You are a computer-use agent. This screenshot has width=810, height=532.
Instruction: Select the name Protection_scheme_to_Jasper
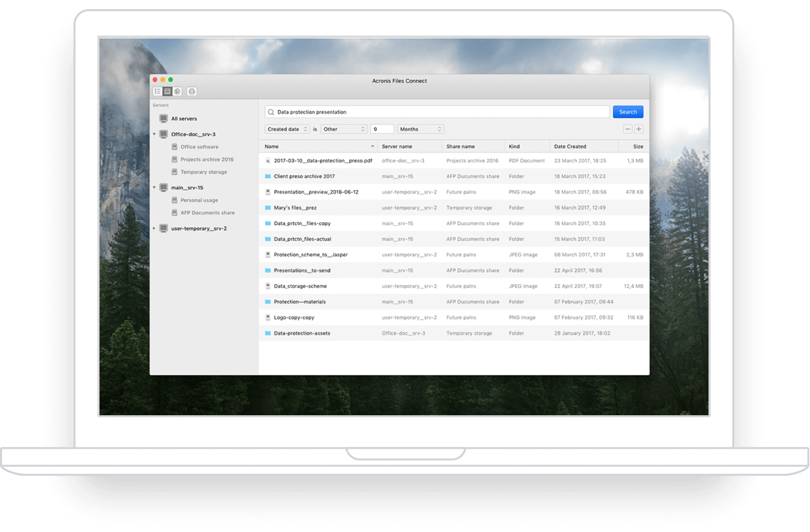(311, 255)
